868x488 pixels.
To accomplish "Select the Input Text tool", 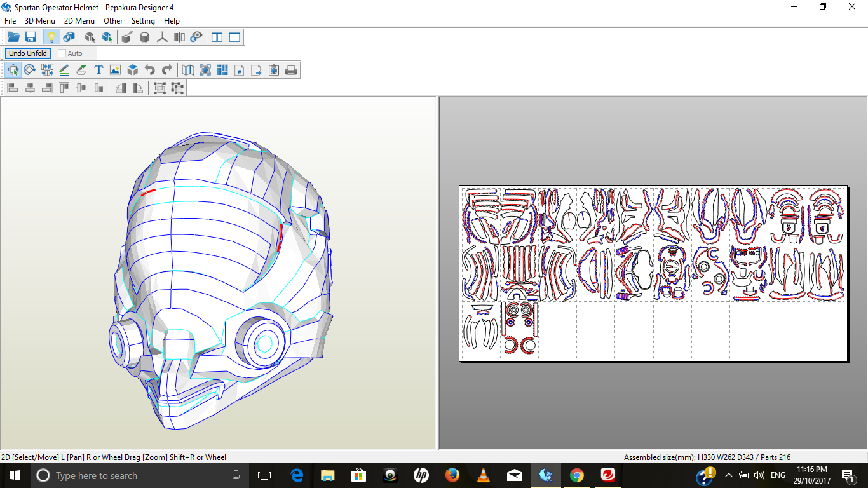I will pyautogui.click(x=98, y=70).
